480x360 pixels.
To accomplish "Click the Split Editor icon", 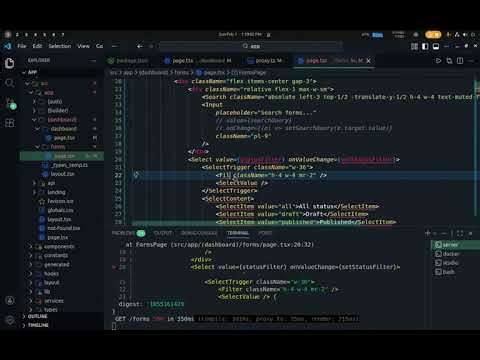I will [460, 60].
